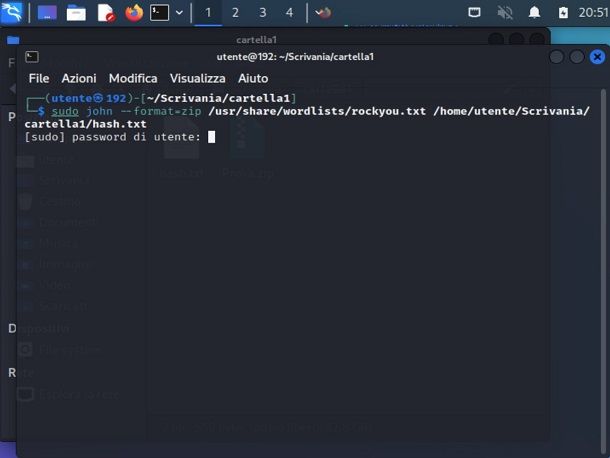Click the --format=zip option text

point(161,111)
